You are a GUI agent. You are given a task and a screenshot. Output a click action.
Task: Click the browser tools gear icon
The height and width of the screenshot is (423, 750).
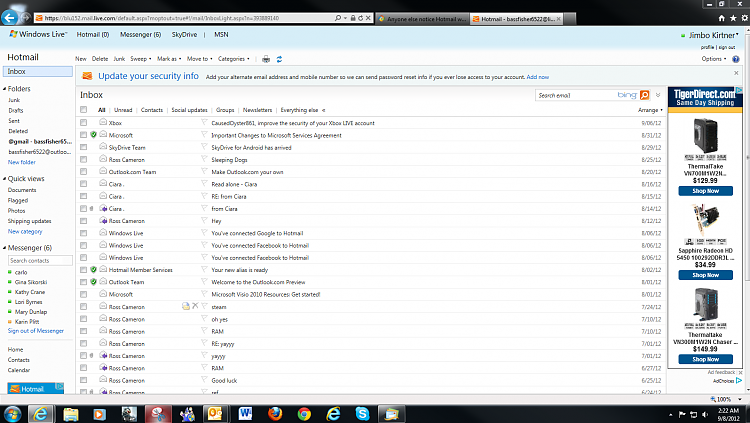745,18
